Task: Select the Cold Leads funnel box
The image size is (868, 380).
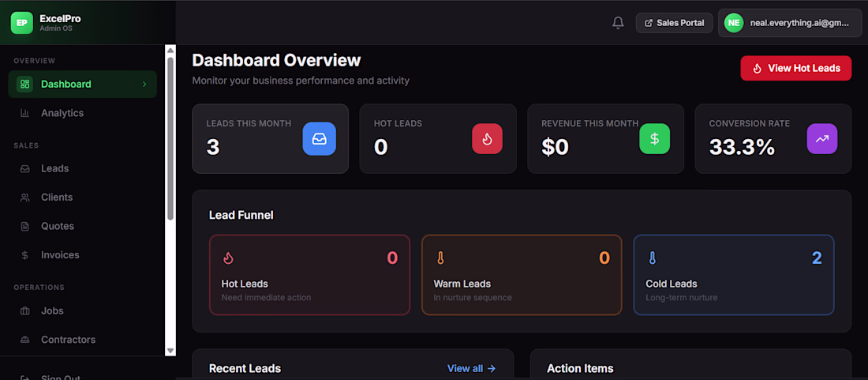Action: point(734,275)
